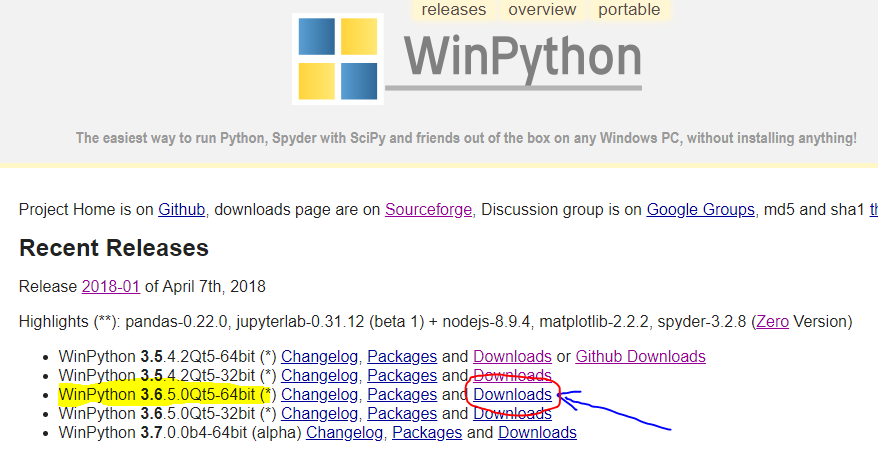Click the WinPython title heading
The image size is (878, 461).
(522, 58)
